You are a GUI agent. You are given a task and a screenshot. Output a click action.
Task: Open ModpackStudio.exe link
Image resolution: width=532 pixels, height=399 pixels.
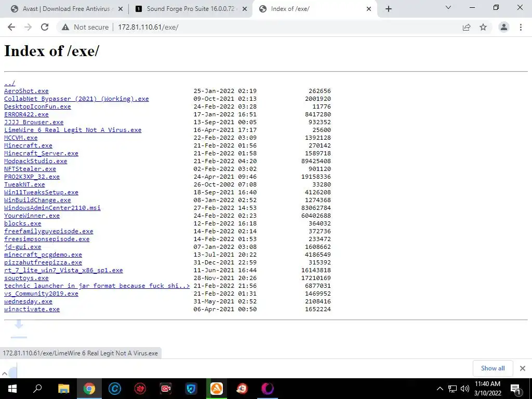click(x=36, y=161)
